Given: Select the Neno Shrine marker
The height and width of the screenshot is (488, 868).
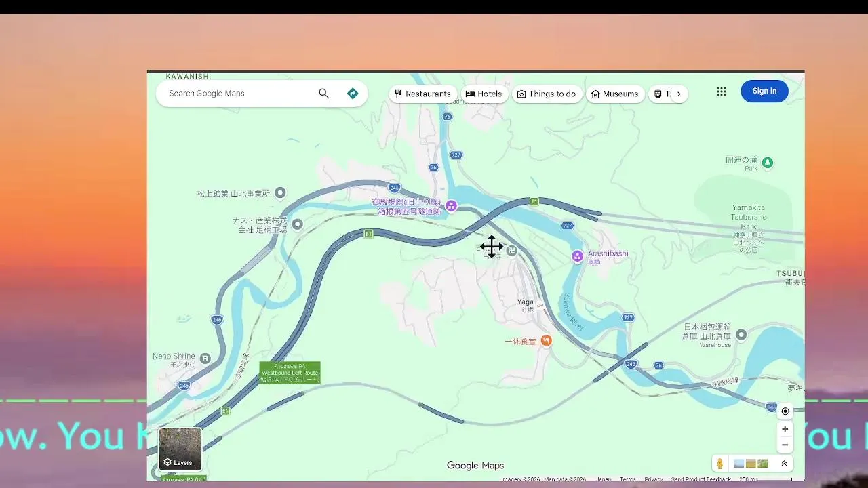Looking at the screenshot, I should [x=205, y=359].
